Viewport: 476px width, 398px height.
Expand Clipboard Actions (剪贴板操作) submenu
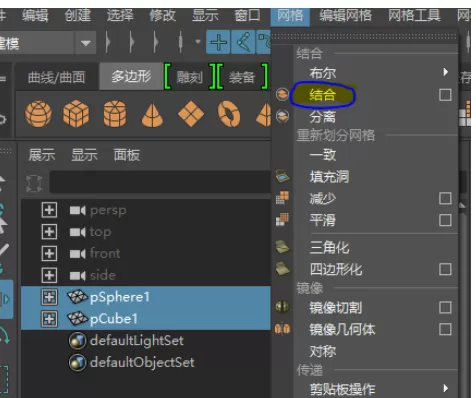coord(446,388)
